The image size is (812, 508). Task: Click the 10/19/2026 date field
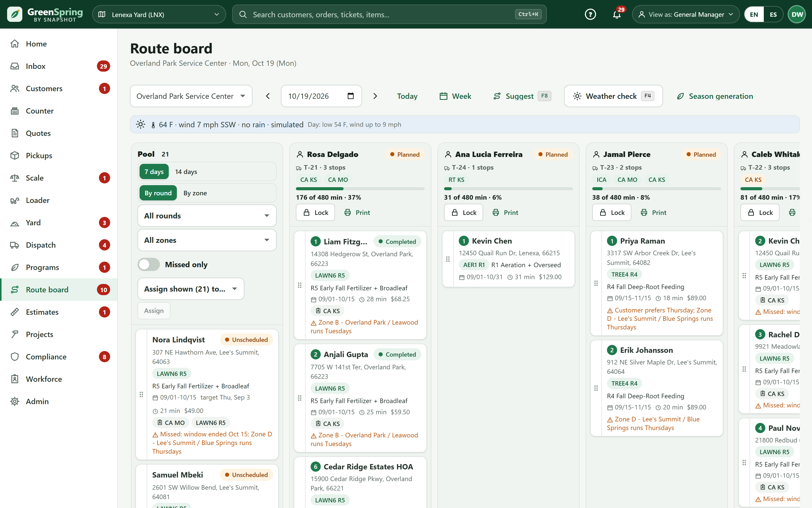coord(321,96)
